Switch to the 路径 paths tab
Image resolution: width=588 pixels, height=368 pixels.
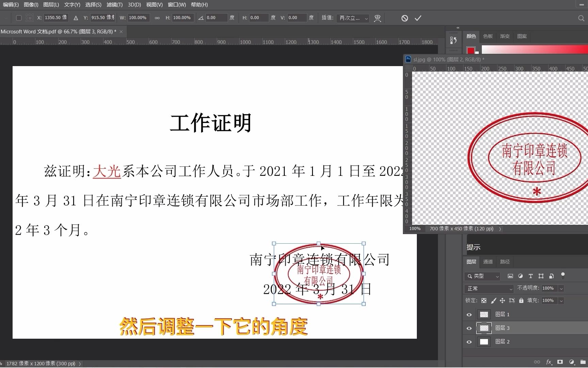(505, 262)
